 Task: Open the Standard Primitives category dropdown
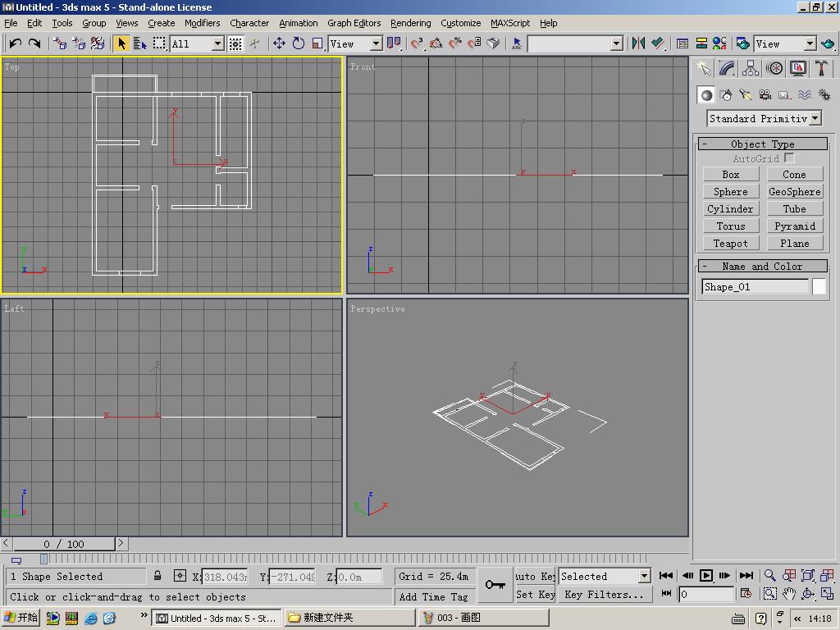pyautogui.click(x=815, y=118)
